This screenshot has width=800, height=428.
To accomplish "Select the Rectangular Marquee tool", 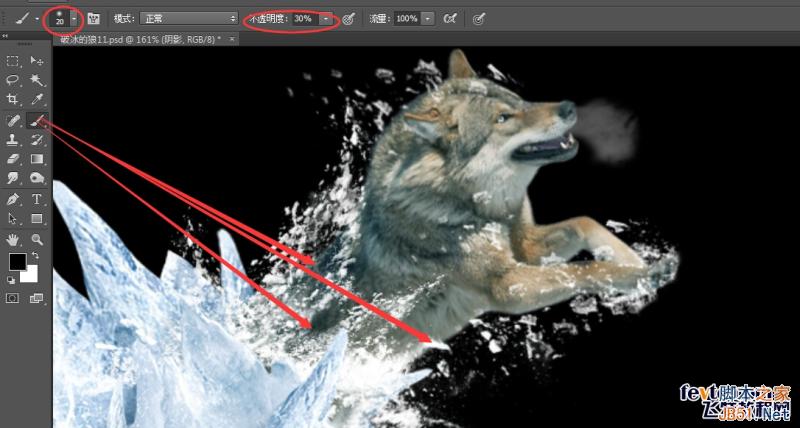I will [x=13, y=61].
